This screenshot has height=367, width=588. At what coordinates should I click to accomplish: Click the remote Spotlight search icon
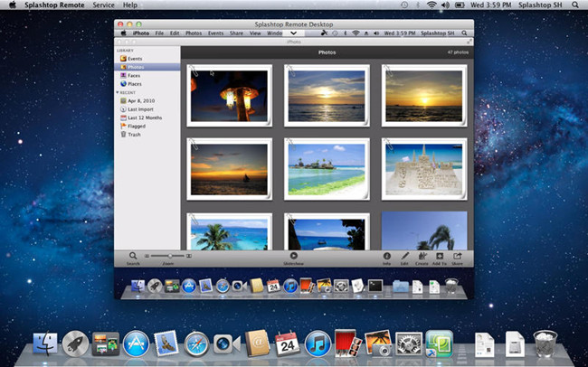click(x=464, y=33)
